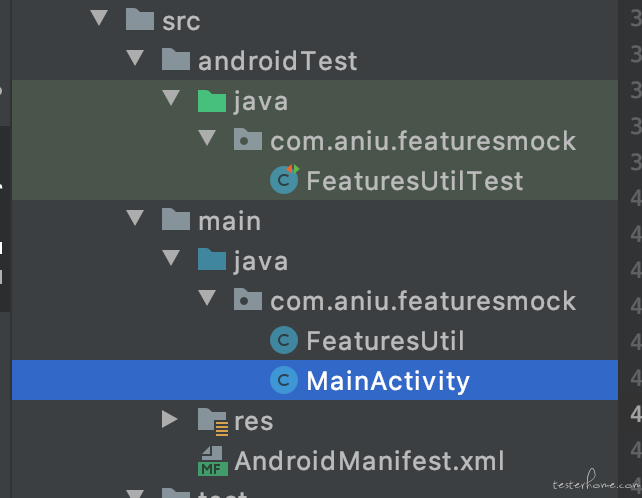Click the AndroidManifest.xml MF file icon

tap(213, 461)
